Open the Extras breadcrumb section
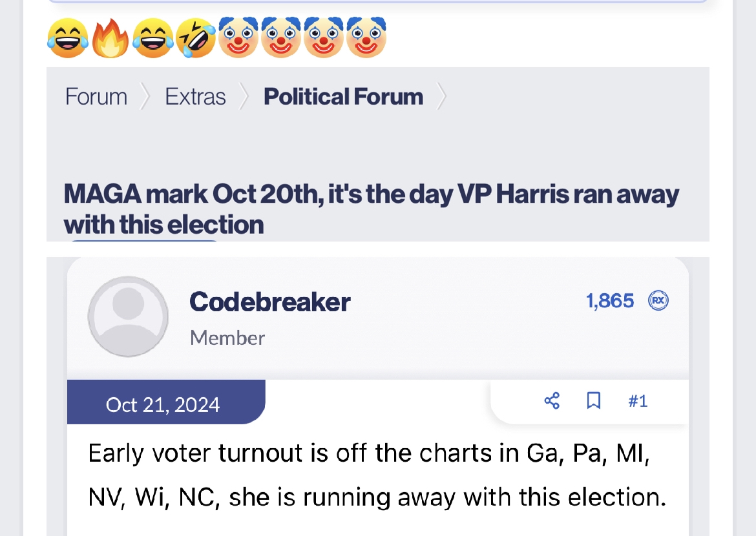The height and width of the screenshot is (536, 756). (195, 97)
